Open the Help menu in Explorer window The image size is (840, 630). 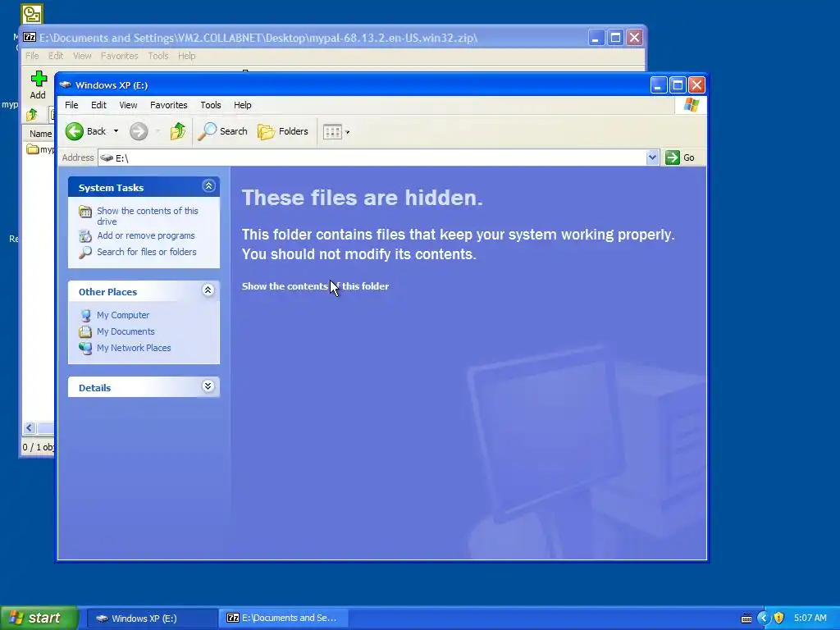[x=242, y=105]
